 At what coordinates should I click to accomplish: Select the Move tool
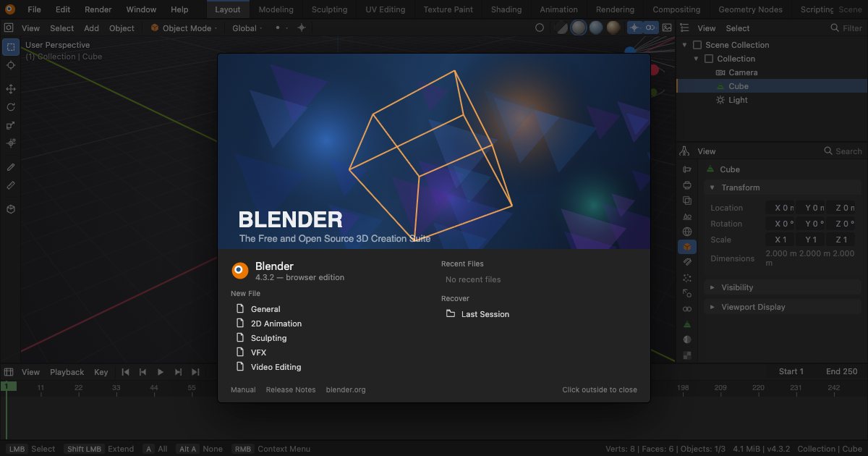tap(11, 89)
